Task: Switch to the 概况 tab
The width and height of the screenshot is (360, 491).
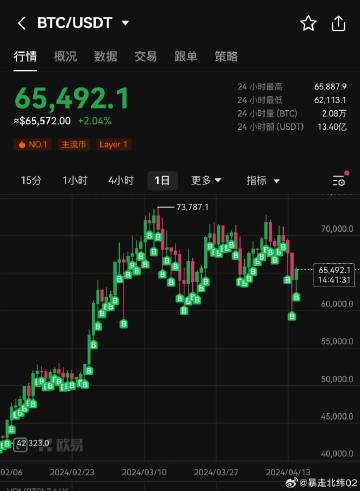Action: pos(65,56)
